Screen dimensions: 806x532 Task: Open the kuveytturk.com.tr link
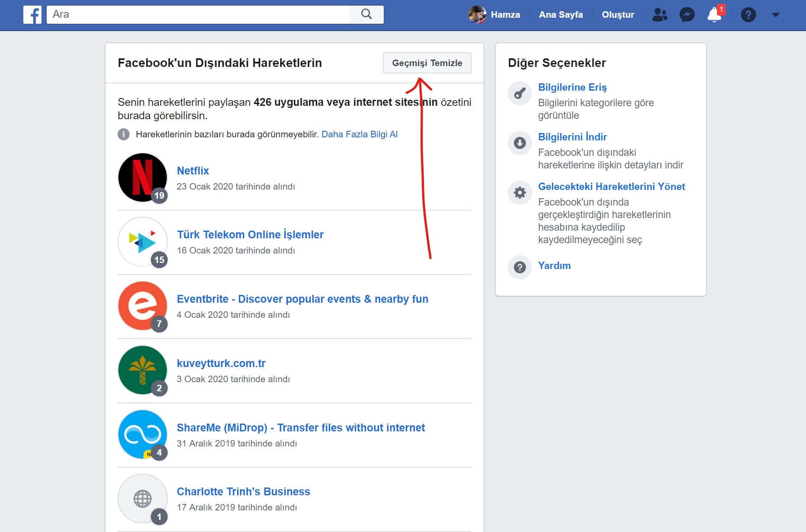[221, 363]
